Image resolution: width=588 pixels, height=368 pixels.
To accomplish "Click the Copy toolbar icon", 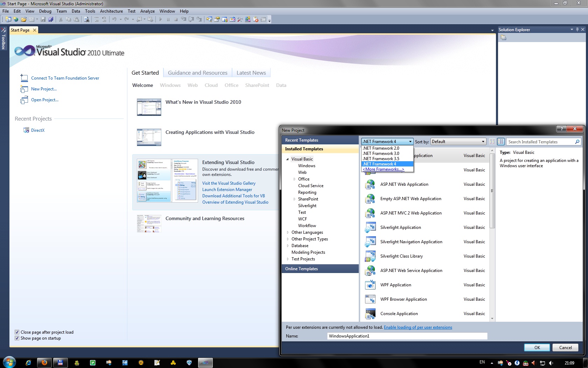I will (x=68, y=19).
